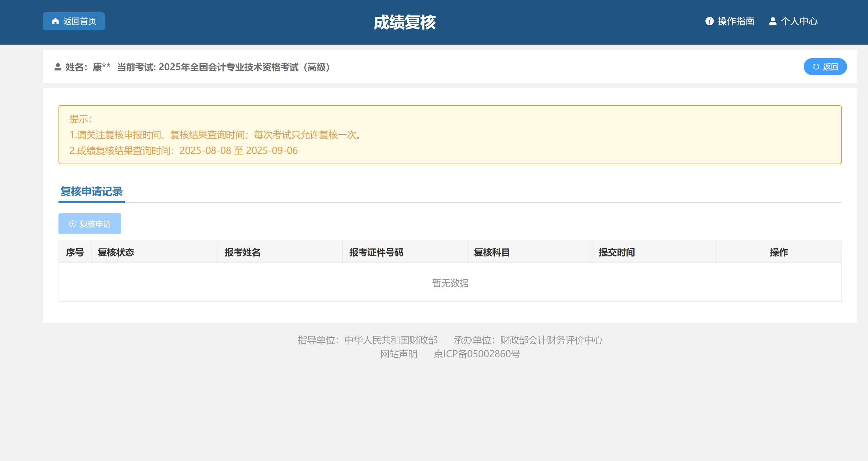
Task: Click the person icon next to 姓名
Action: pyautogui.click(x=58, y=67)
